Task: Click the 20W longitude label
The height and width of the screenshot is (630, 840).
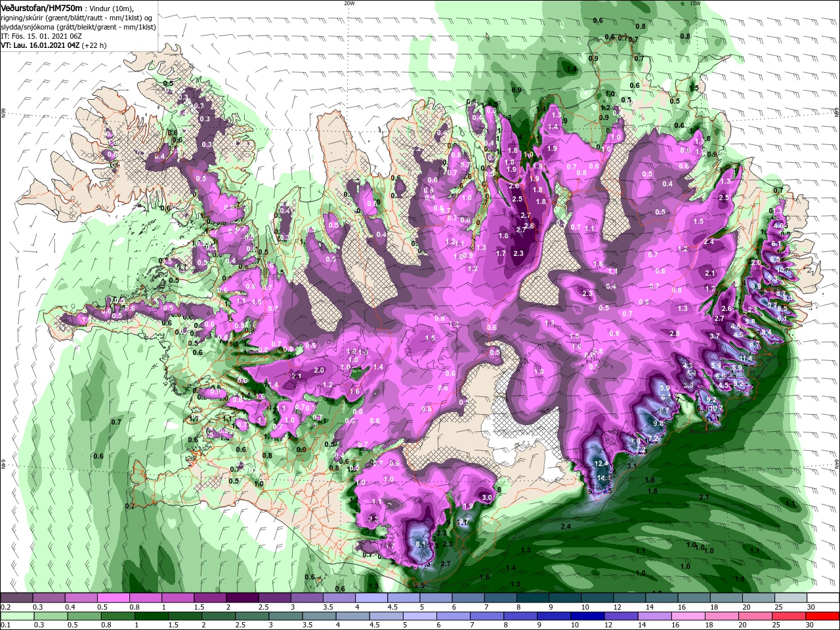Action: [349, 3]
